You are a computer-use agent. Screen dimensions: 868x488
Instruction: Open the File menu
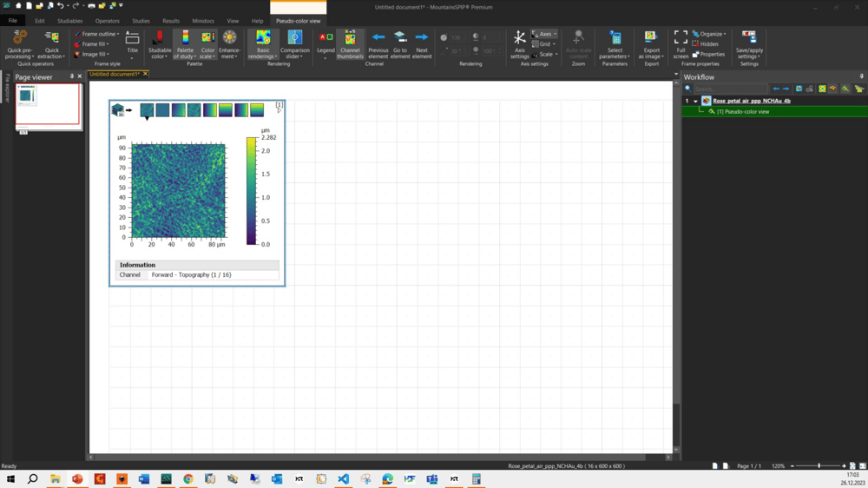12,21
